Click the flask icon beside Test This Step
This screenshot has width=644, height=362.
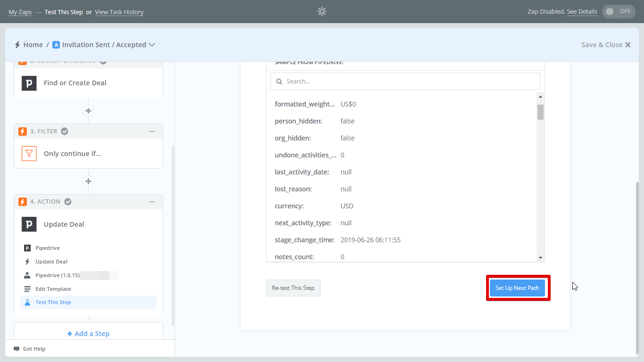click(x=27, y=302)
